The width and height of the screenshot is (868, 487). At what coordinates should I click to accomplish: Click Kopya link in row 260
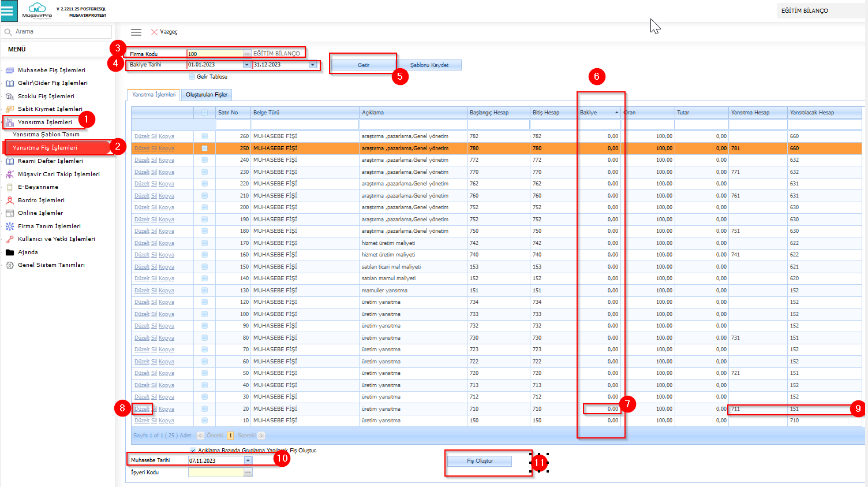pos(166,136)
